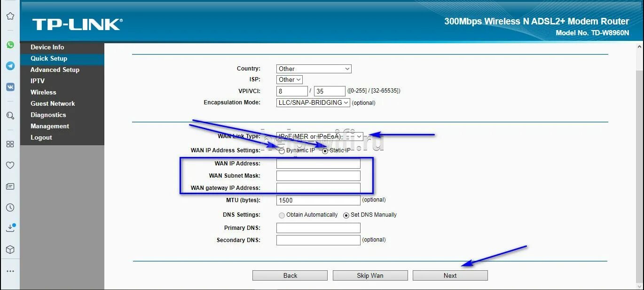This screenshot has height=290, width=644.
Task: Open the news feed icon in sidebar
Action: pyautogui.click(x=10, y=187)
